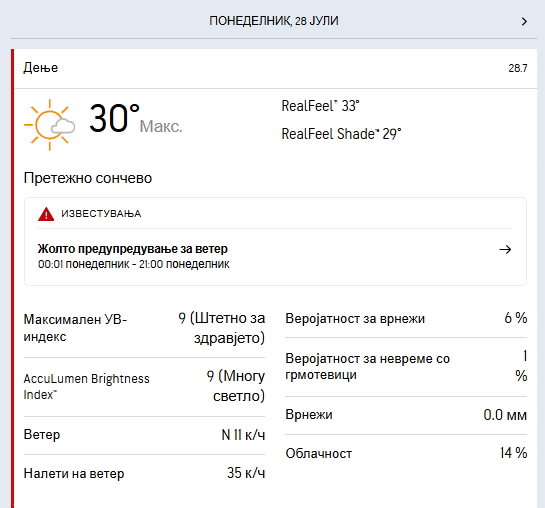Go to next day with the right chevron
The height and width of the screenshot is (508, 545).
click(524, 22)
